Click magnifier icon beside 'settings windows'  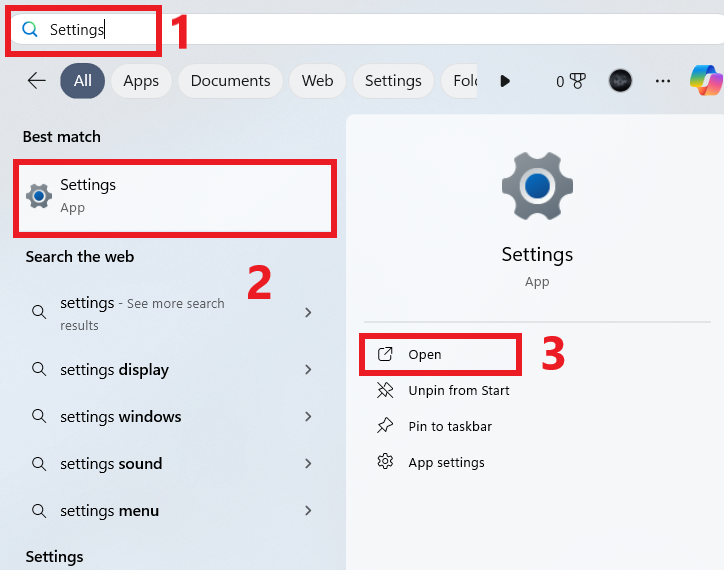39,417
